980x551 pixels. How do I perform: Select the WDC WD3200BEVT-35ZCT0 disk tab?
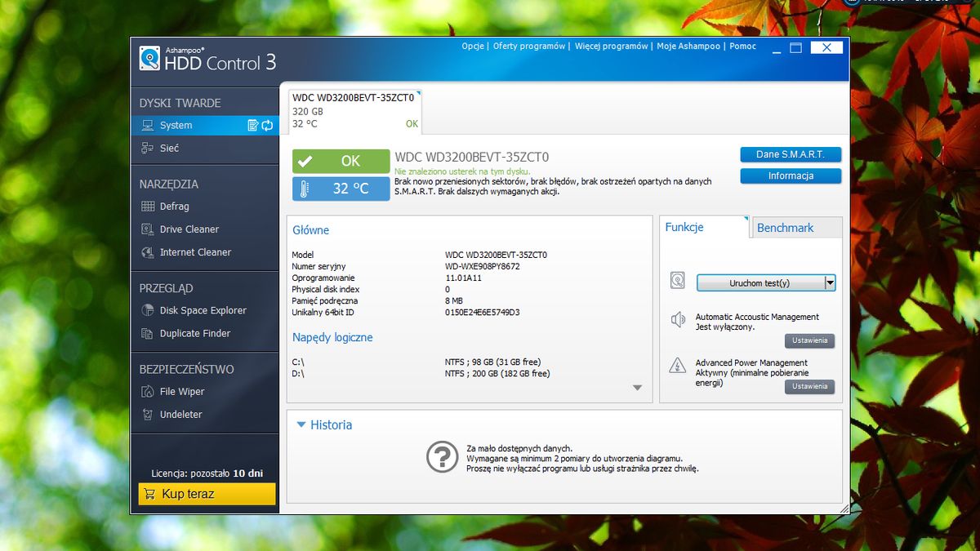(x=354, y=111)
